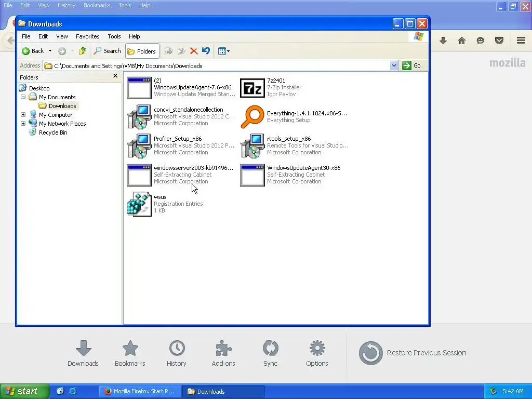This screenshot has height=399, width=532.
Task: Select the WindowsUpdateAgent30-x86 file icon
Action: 252,175
